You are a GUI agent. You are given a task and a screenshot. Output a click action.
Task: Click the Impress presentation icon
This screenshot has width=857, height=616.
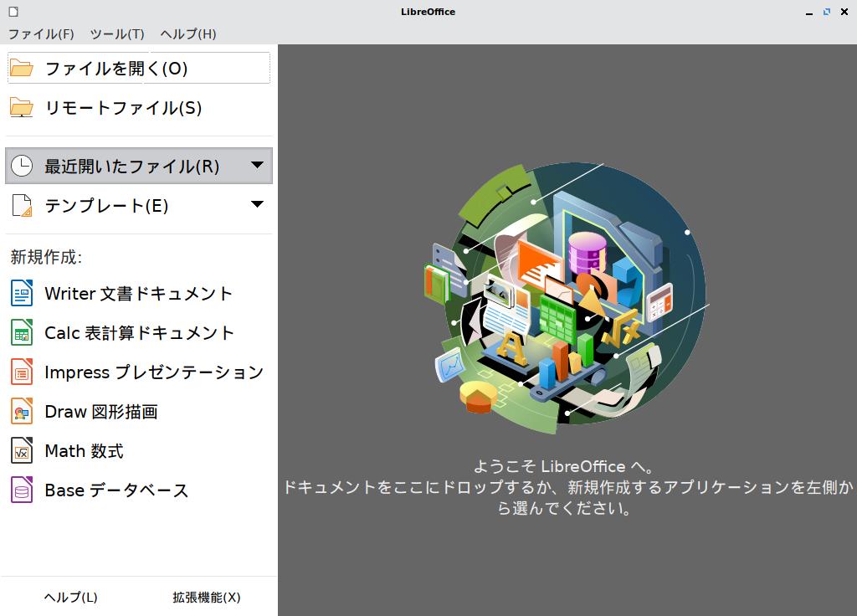[22, 372]
